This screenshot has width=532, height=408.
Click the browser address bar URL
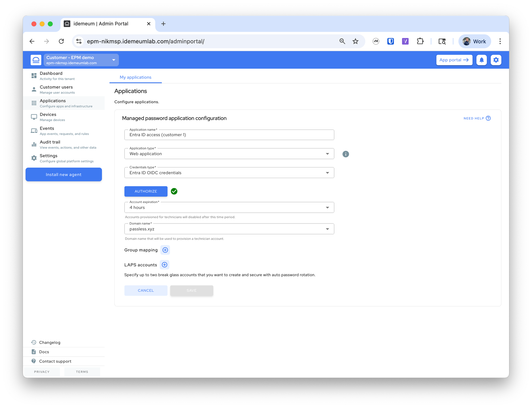(x=146, y=41)
